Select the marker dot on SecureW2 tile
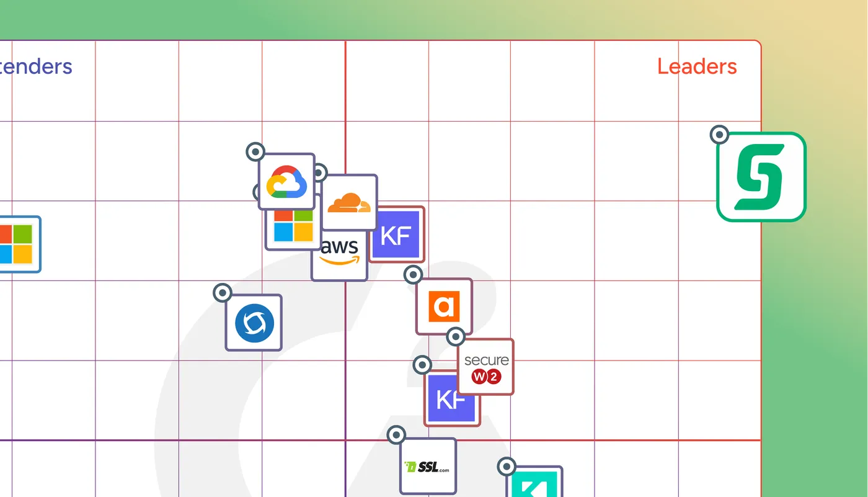This screenshot has height=497, width=868. click(456, 337)
